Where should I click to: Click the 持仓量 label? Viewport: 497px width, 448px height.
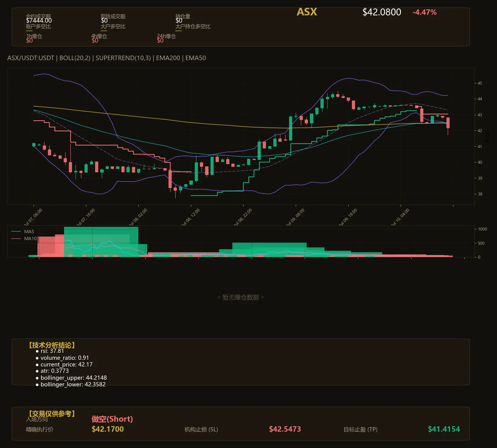point(183,16)
